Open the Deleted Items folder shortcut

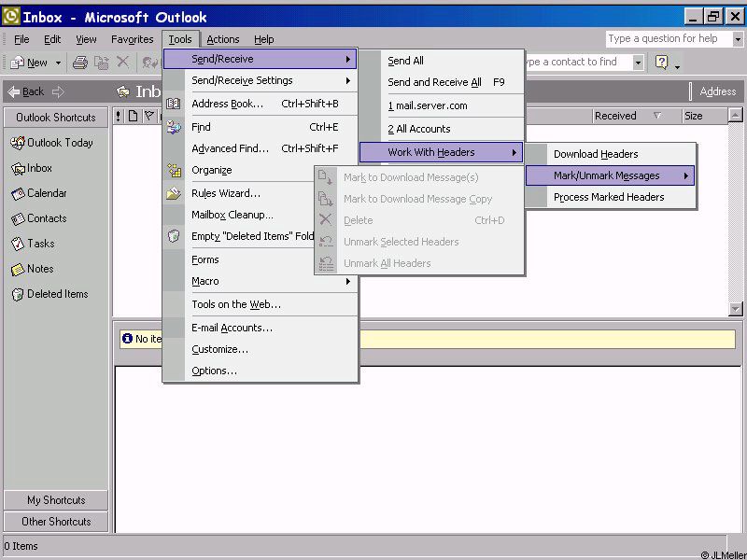pyautogui.click(x=19, y=294)
